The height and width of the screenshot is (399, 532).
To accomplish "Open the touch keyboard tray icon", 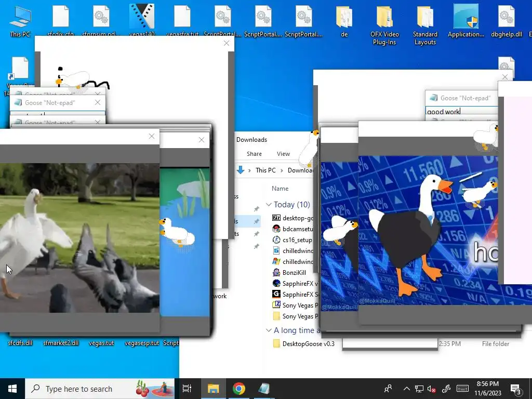I will click(462, 389).
